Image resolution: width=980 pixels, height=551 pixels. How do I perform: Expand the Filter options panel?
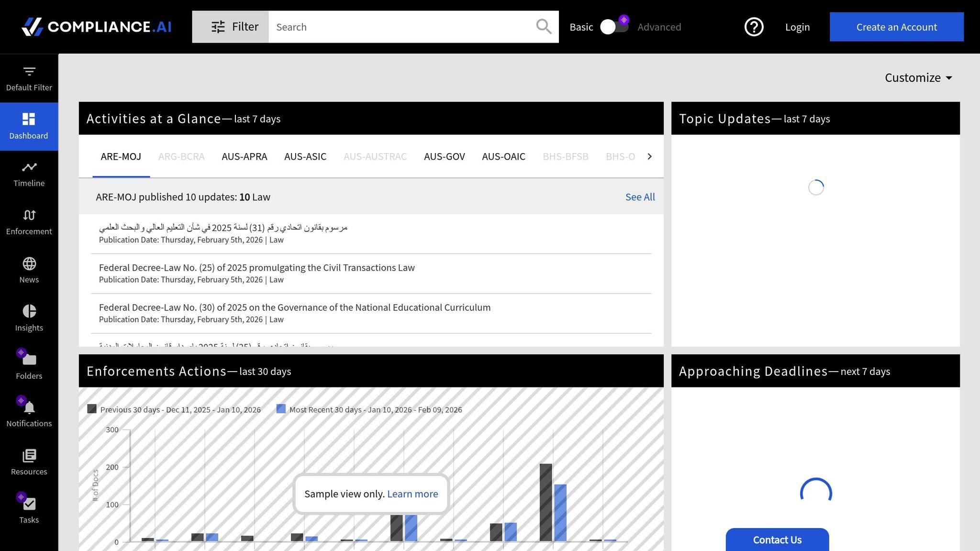(x=231, y=27)
